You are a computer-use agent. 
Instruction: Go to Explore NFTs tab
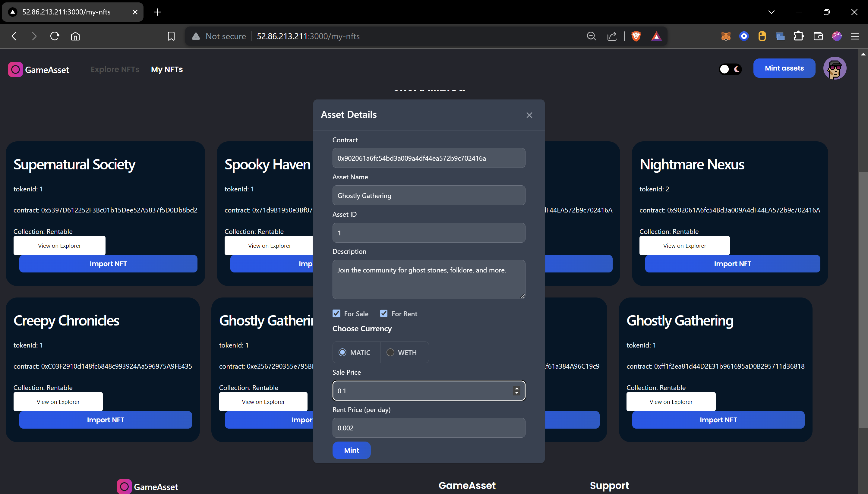click(x=115, y=69)
